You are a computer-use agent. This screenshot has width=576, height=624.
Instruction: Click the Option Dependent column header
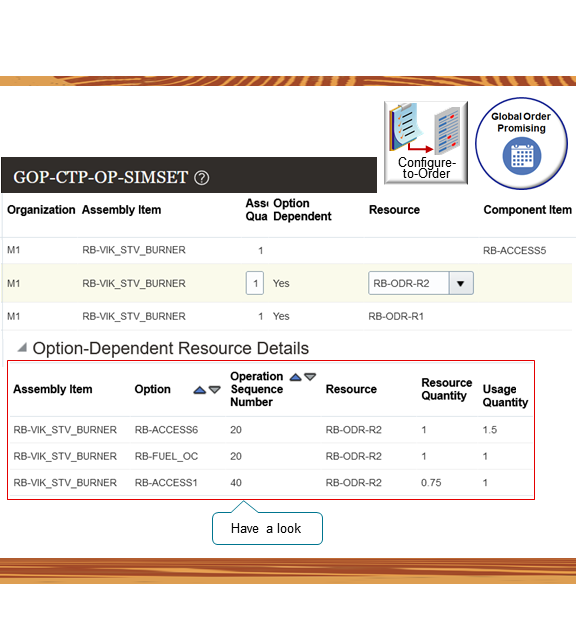coord(302,210)
